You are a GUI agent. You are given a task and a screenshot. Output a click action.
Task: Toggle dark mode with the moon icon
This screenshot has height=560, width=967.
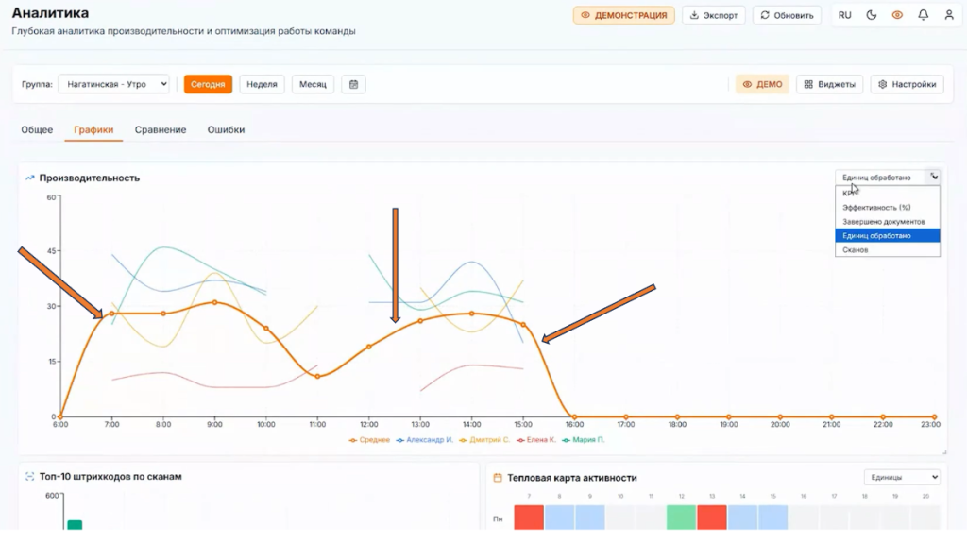click(871, 15)
